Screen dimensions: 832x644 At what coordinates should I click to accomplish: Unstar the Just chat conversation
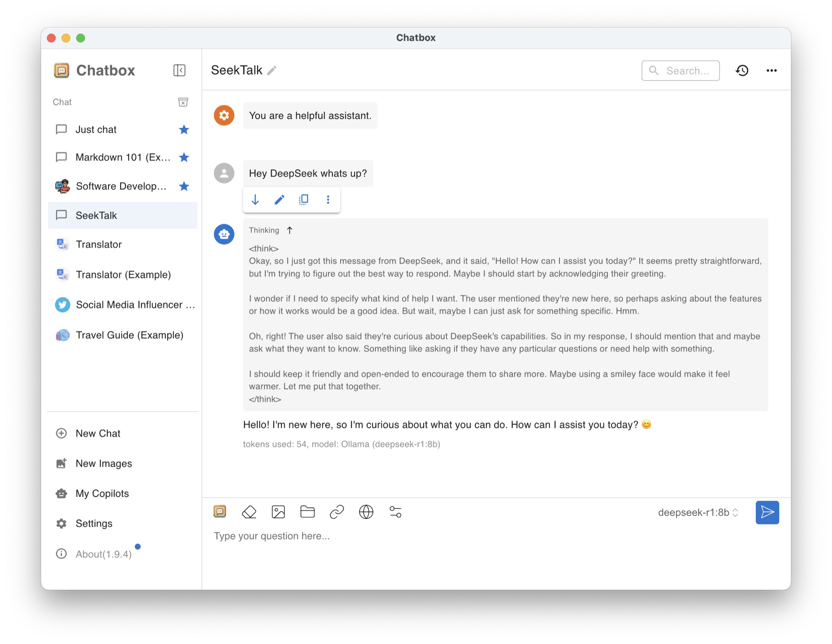(x=184, y=129)
